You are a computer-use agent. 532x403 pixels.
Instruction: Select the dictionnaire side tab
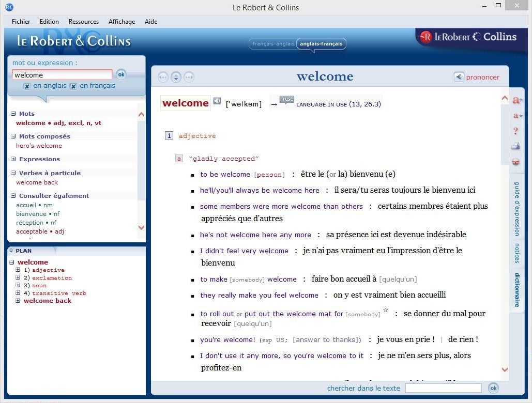[x=516, y=290]
